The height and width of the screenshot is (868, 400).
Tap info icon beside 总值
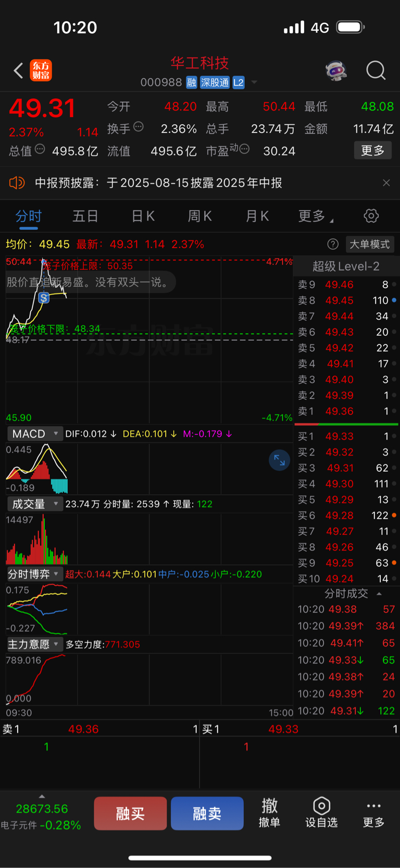point(40,150)
